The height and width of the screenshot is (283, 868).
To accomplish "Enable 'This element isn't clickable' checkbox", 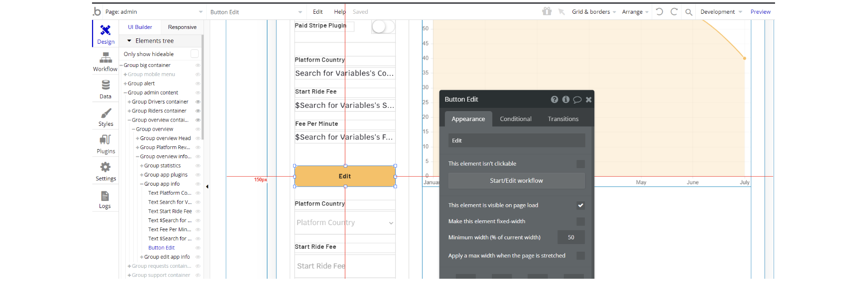I will click(x=581, y=164).
